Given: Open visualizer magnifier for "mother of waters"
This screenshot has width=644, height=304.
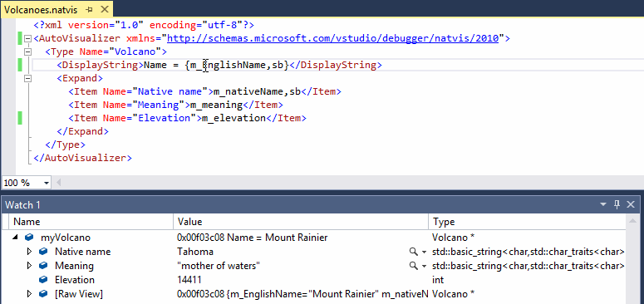Looking at the screenshot, I should click(x=414, y=266).
